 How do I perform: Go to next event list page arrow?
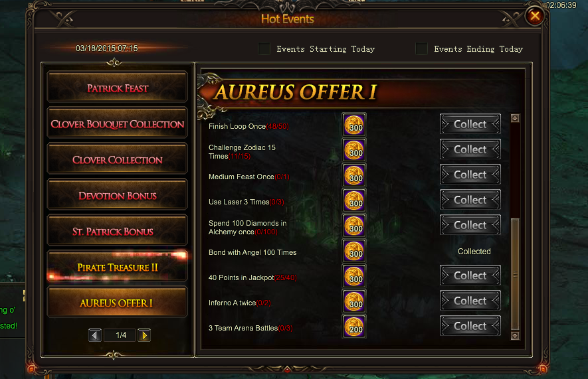144,335
